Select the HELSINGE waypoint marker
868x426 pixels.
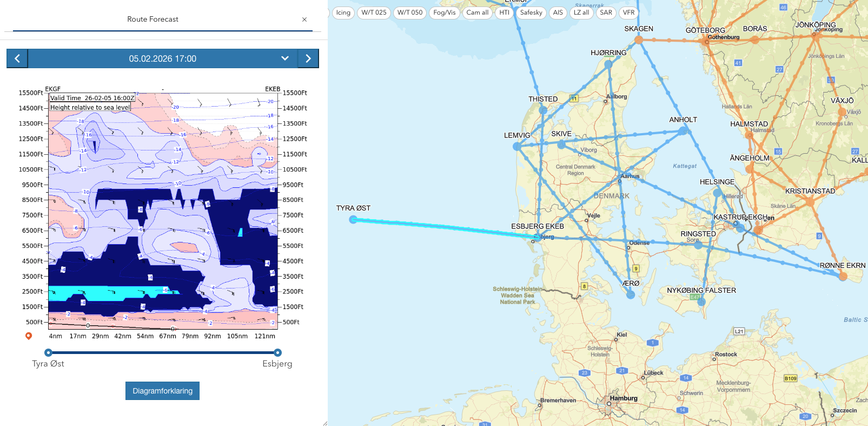pyautogui.click(x=717, y=193)
